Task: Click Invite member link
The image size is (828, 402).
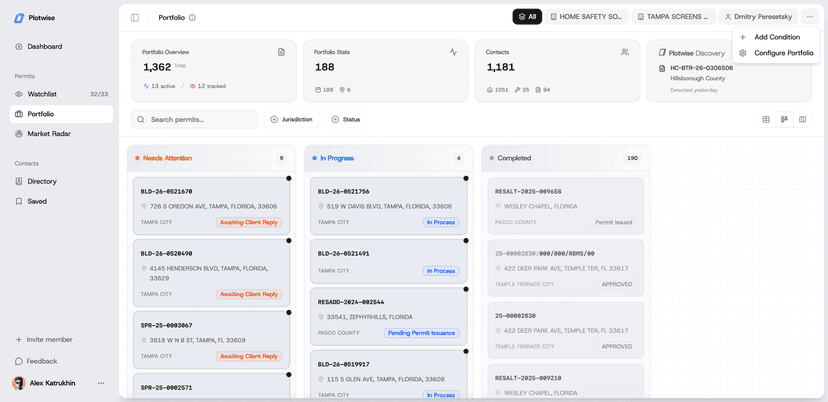Action: tap(44, 340)
